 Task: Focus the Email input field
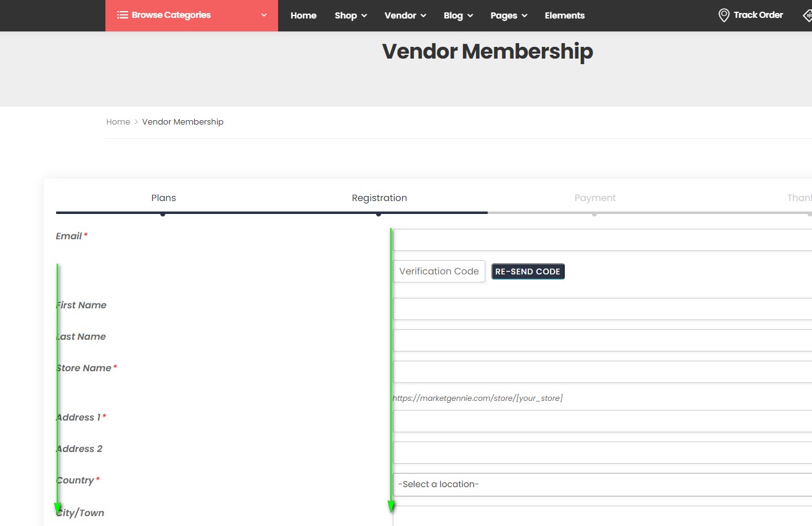tap(602, 240)
